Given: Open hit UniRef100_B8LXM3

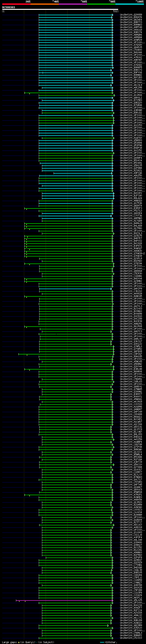Looking at the screenshot, I should [x=131, y=435].
